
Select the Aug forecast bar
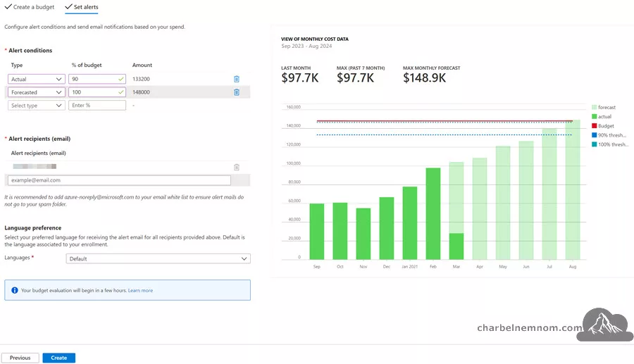[x=573, y=189]
